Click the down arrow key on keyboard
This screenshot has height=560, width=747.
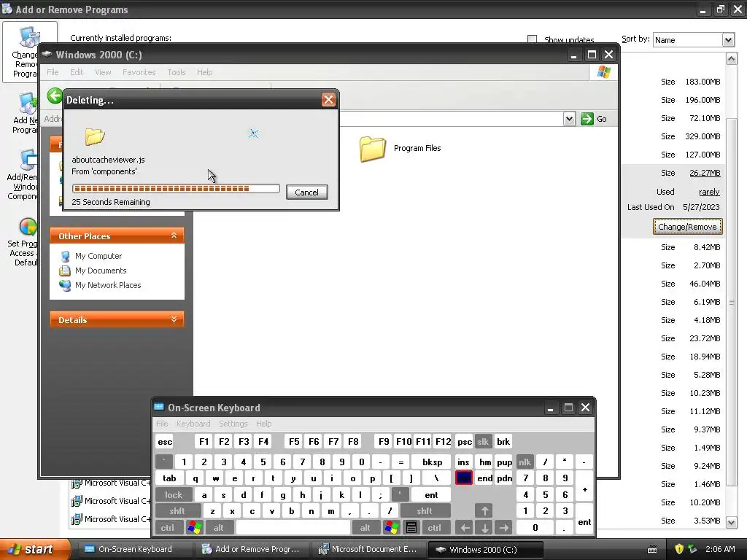pos(484,528)
